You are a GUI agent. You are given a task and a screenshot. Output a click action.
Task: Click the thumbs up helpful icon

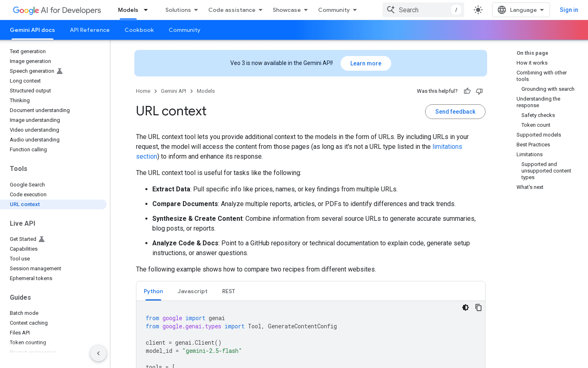point(467,91)
